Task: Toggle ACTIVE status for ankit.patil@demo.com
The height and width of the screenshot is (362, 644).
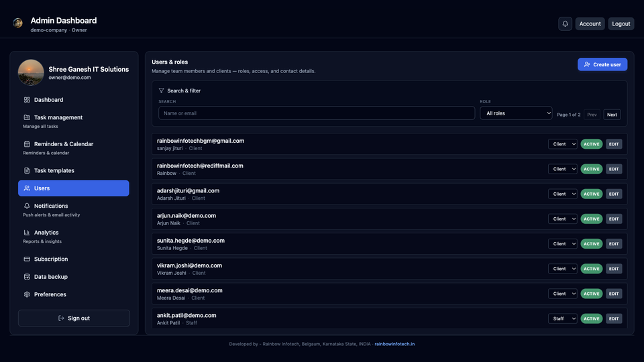Action: [592, 318]
